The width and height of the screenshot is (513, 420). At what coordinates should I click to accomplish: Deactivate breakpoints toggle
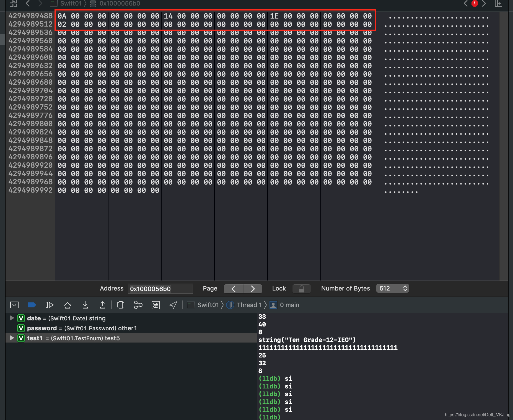(32, 305)
